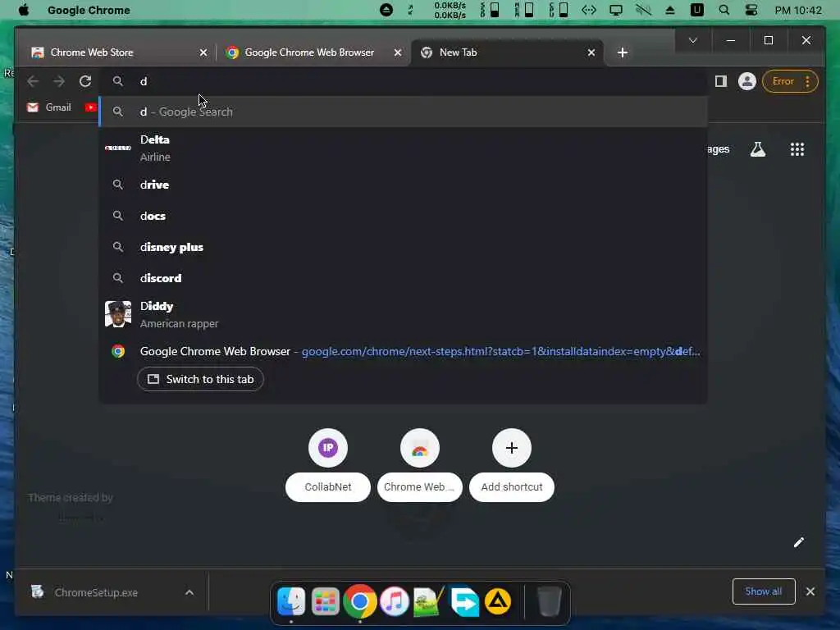Close the Chrome Web Store tab
The height and width of the screenshot is (630, 840).
coord(203,52)
